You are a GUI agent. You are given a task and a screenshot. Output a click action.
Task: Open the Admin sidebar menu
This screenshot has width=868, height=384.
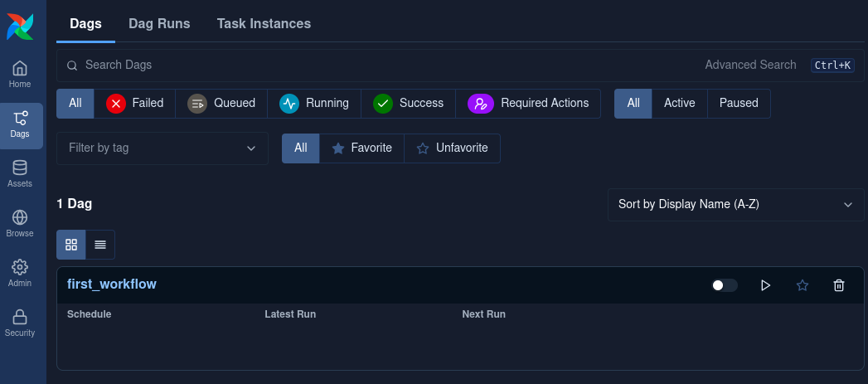20,275
